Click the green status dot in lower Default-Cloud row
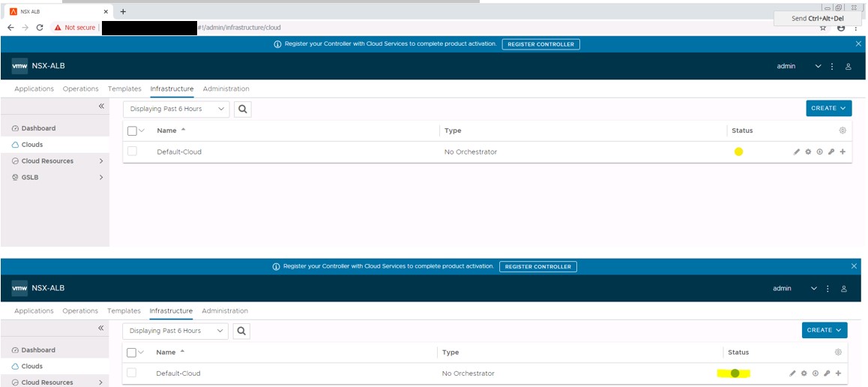The width and height of the screenshot is (868, 387). 735,373
